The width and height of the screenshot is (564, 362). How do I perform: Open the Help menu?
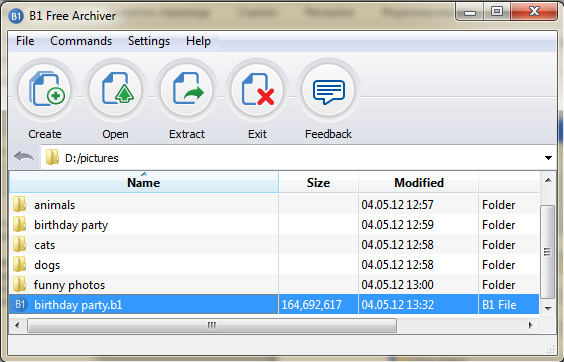198,41
